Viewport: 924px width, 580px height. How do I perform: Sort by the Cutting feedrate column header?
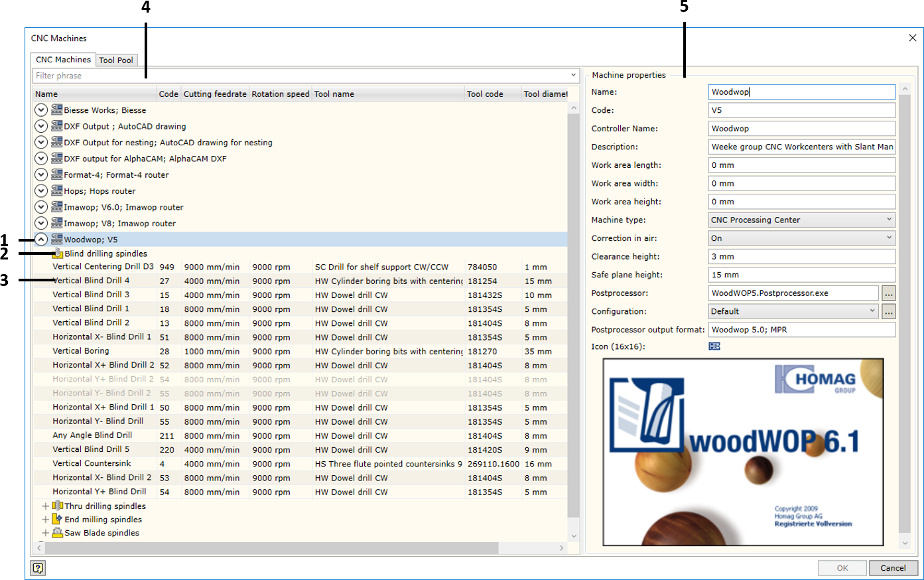click(x=215, y=94)
